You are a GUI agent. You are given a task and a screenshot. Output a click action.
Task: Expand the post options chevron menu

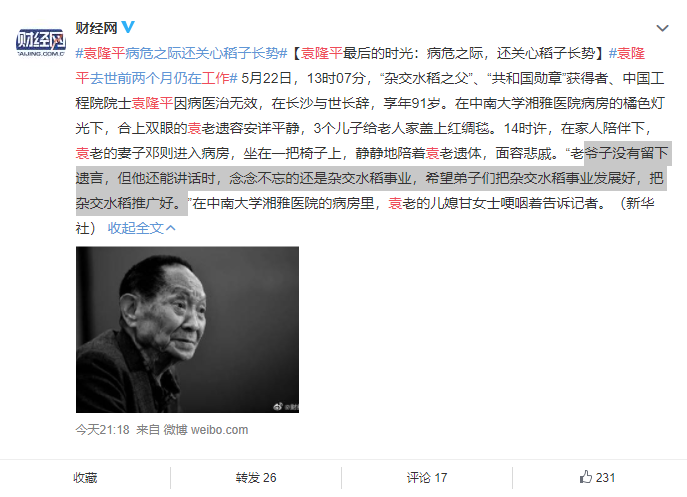click(662, 28)
